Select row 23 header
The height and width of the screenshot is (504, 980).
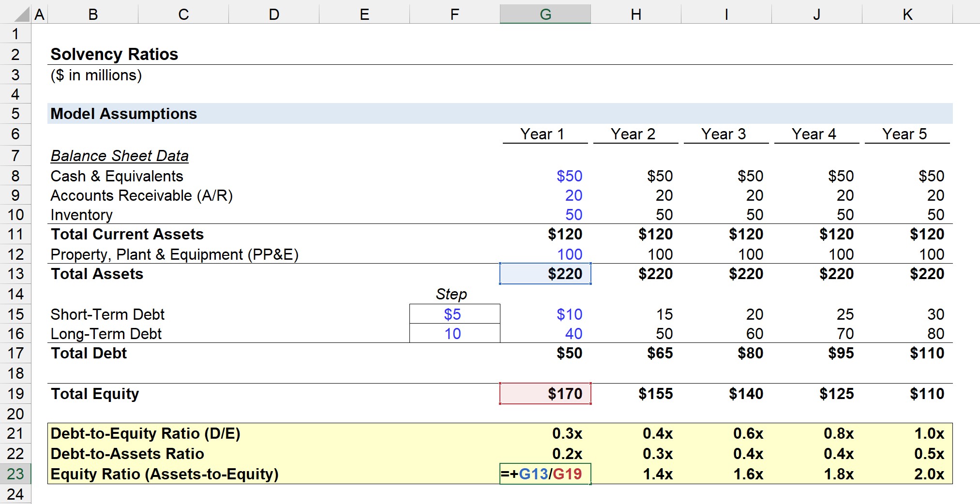coord(15,474)
